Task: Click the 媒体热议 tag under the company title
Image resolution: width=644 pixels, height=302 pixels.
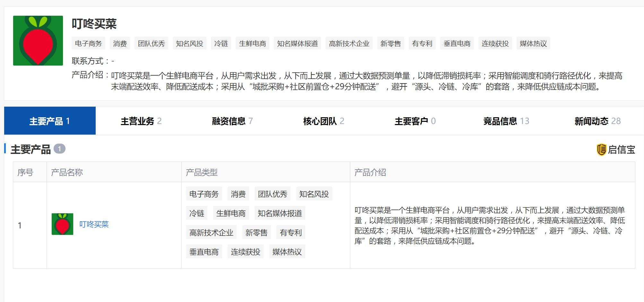Action: click(533, 43)
